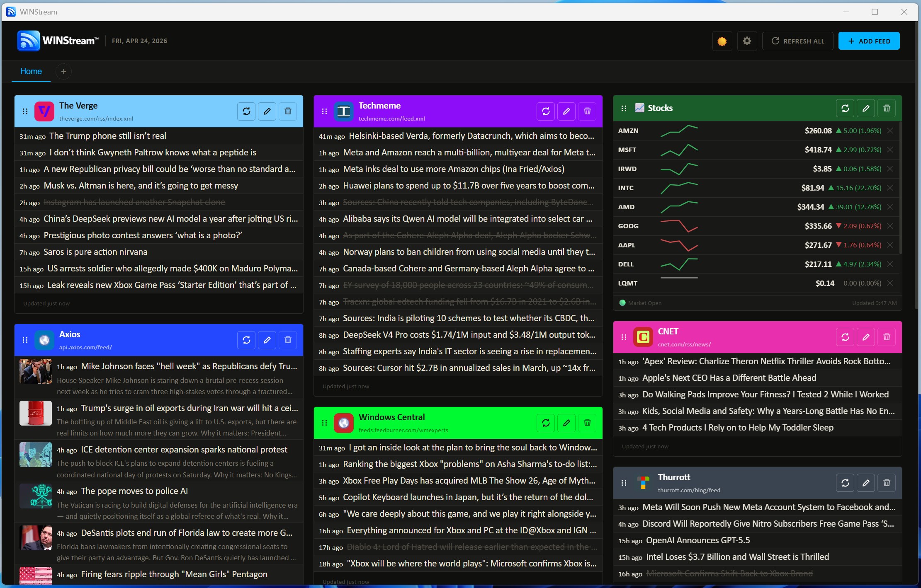
Task: Edit the Axios feed
Action: tap(267, 340)
